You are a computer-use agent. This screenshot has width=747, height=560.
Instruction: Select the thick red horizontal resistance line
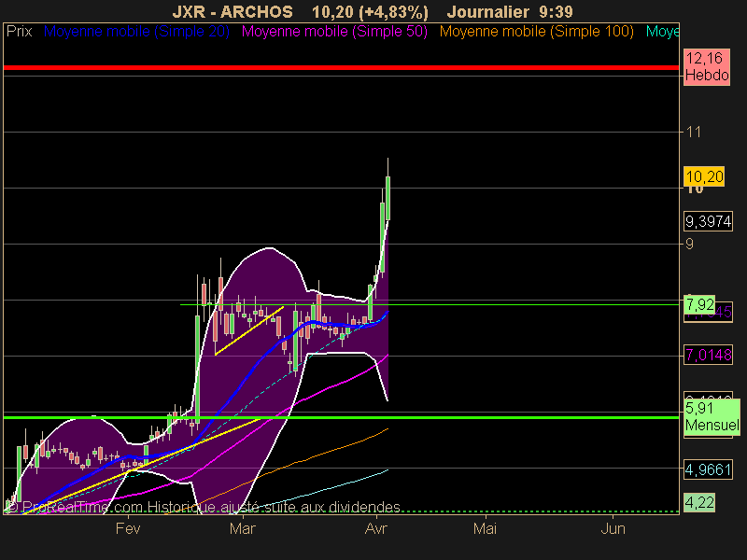coord(341,67)
